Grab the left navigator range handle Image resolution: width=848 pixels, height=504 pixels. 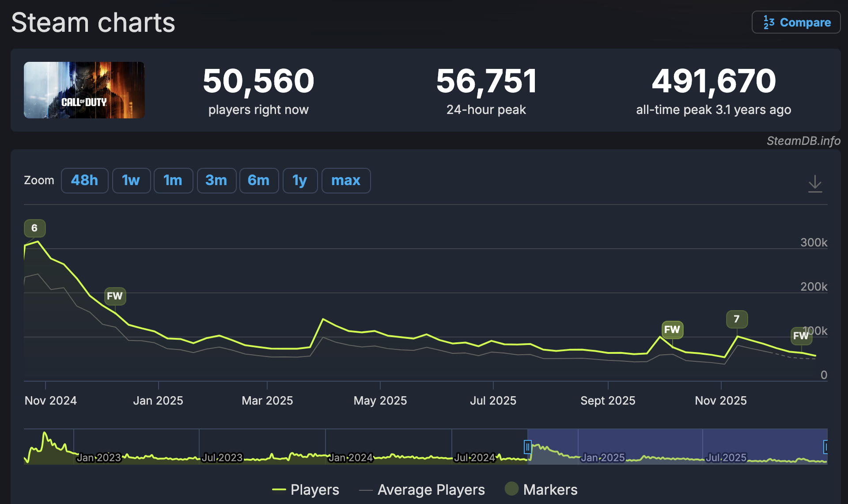pyautogui.click(x=527, y=447)
